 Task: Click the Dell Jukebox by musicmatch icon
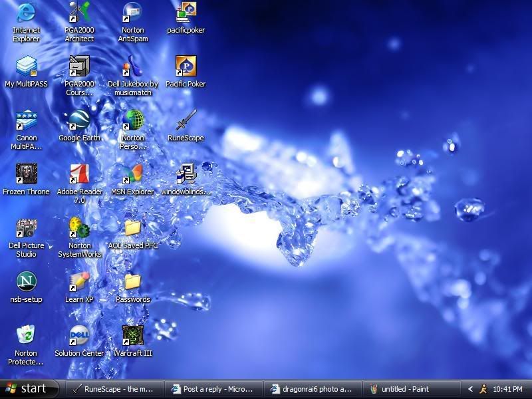point(132,67)
